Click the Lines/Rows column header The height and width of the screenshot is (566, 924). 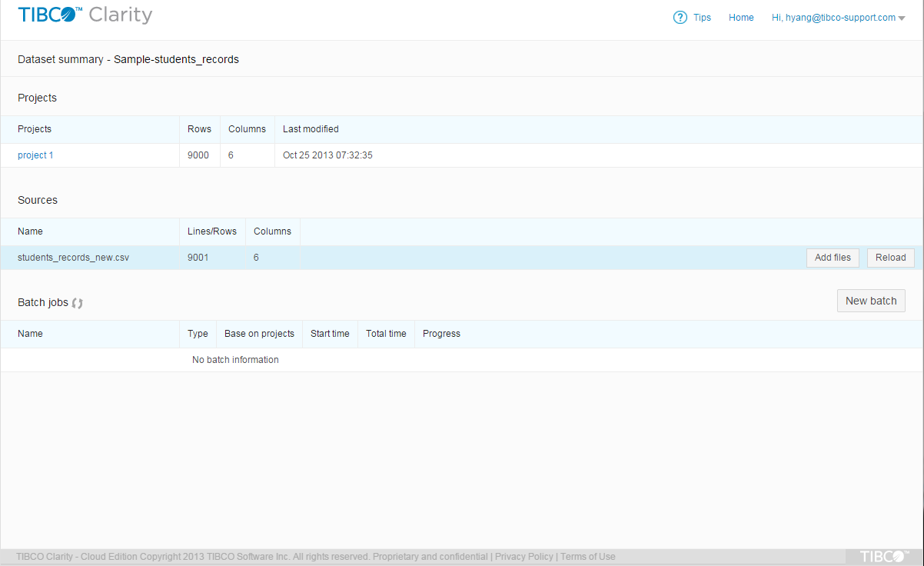[211, 231]
